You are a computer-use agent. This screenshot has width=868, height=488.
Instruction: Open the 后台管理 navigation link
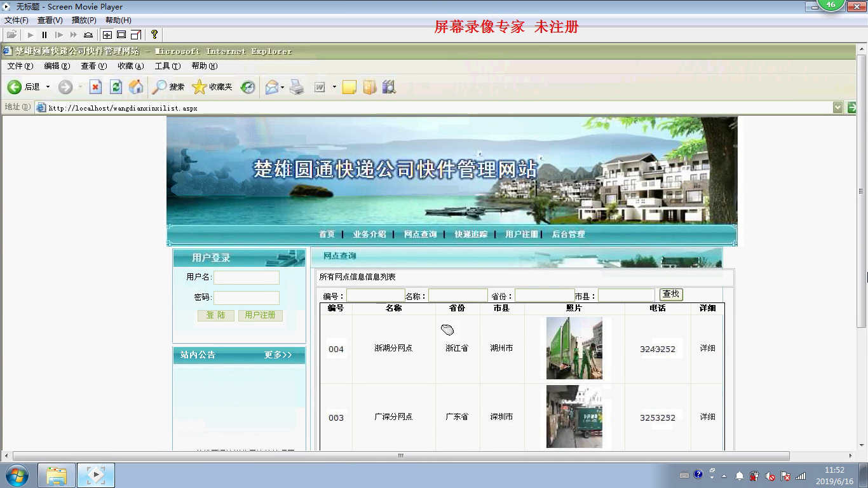pyautogui.click(x=568, y=234)
